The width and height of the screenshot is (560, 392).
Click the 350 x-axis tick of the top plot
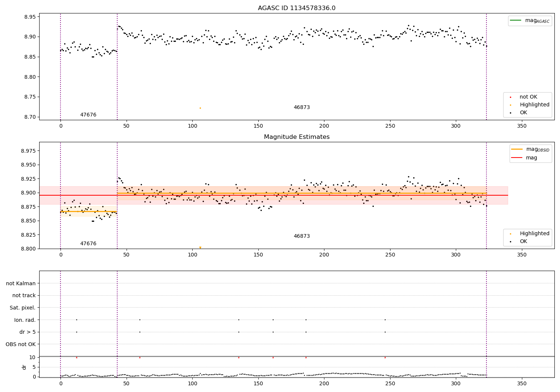pyautogui.click(x=522, y=126)
